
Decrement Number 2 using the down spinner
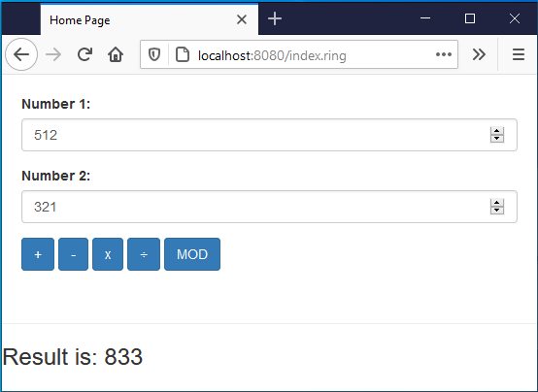[x=497, y=211]
